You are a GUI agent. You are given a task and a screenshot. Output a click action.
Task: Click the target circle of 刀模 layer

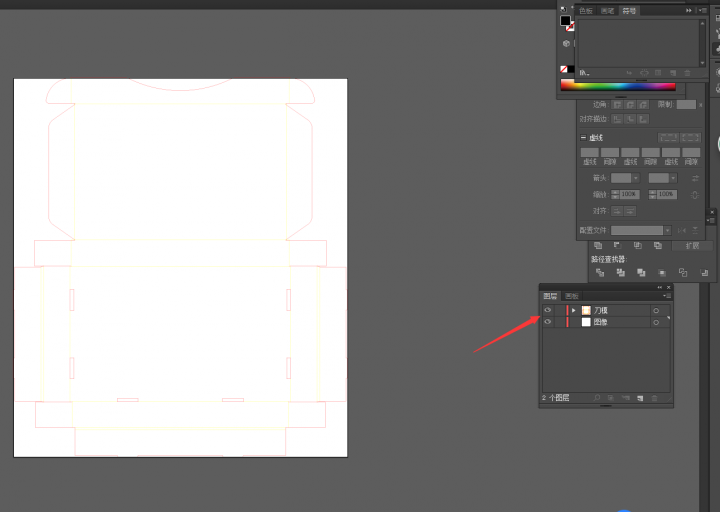656,310
